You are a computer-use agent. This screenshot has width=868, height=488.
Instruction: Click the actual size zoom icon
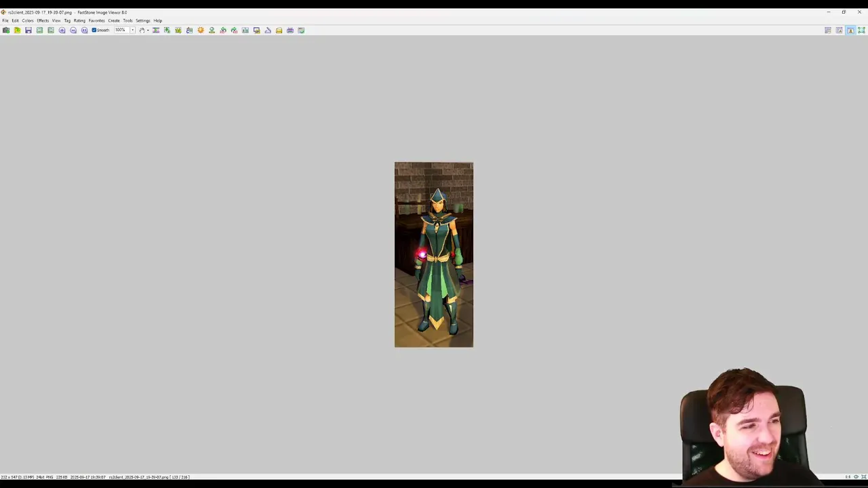tap(84, 30)
